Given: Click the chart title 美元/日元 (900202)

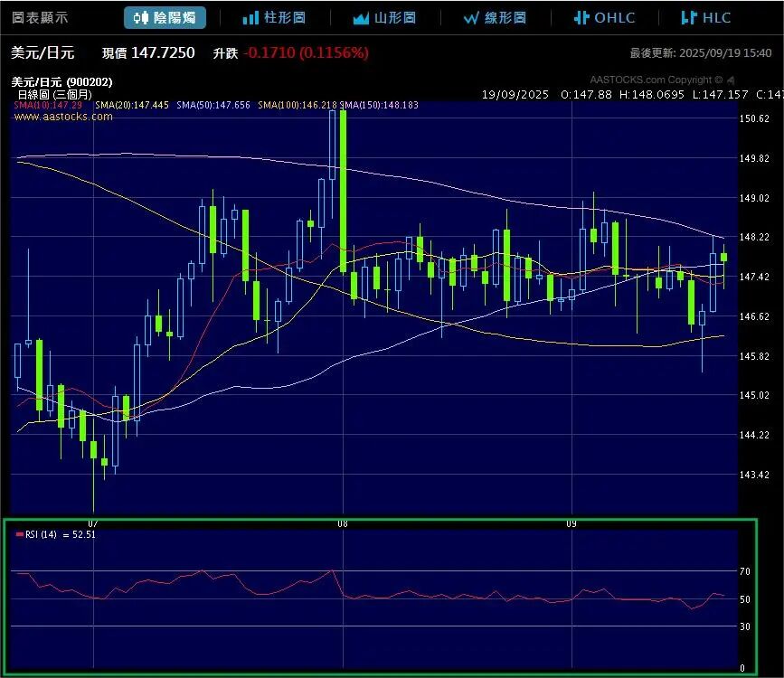Looking at the screenshot, I should 62,82.
